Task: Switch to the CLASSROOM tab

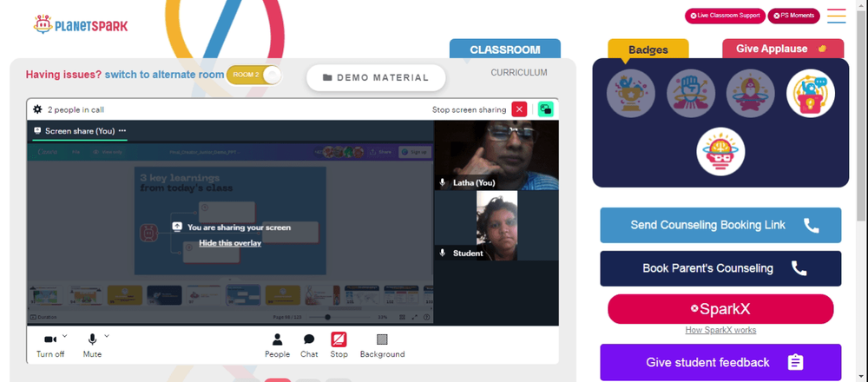Action: pyautogui.click(x=505, y=49)
